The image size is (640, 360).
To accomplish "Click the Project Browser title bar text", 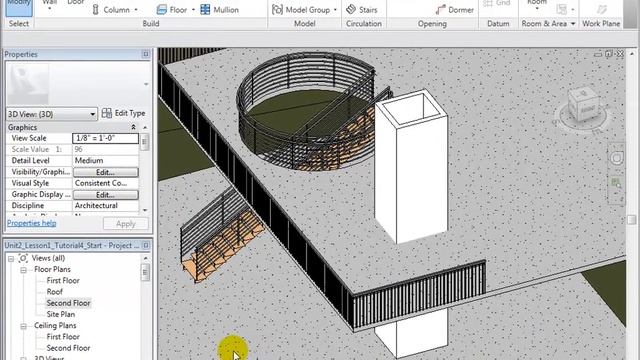I will click(x=71, y=245).
